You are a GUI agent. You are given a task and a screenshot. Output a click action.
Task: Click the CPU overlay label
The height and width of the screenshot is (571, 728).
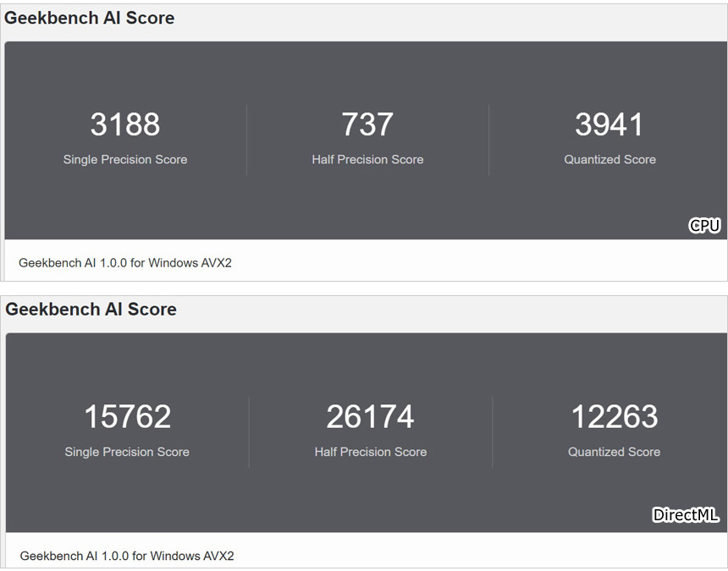click(704, 225)
